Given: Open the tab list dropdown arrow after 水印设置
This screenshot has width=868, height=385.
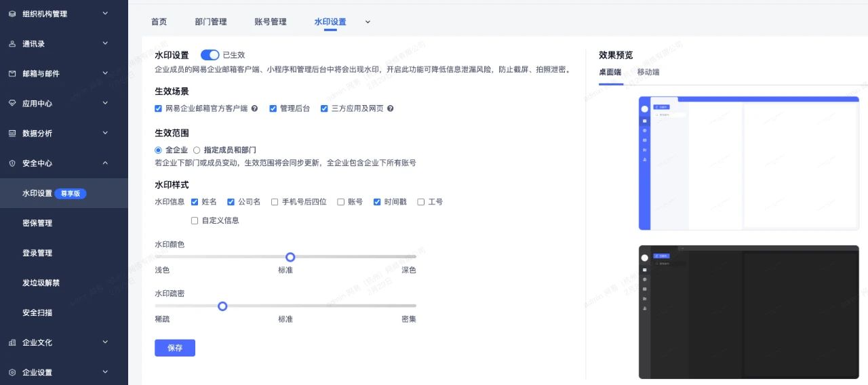Looking at the screenshot, I should pyautogui.click(x=368, y=22).
